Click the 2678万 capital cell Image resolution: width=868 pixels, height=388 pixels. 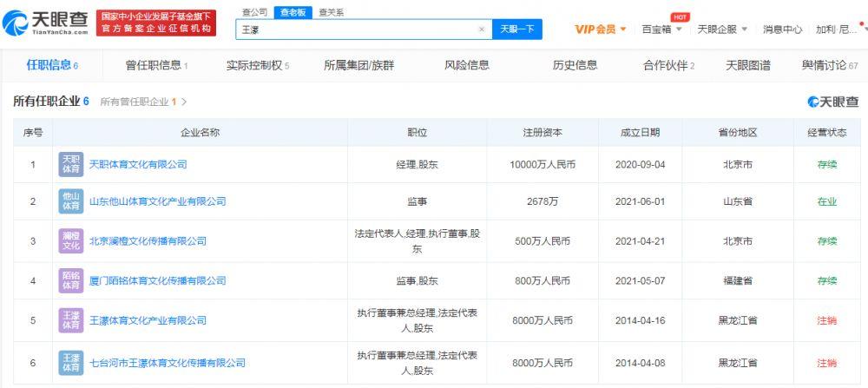pos(542,201)
